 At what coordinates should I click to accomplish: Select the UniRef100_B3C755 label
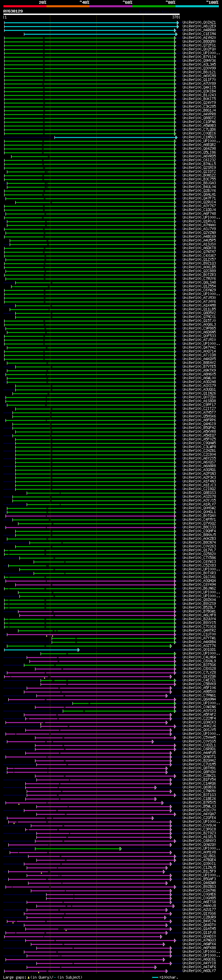(199, 179)
